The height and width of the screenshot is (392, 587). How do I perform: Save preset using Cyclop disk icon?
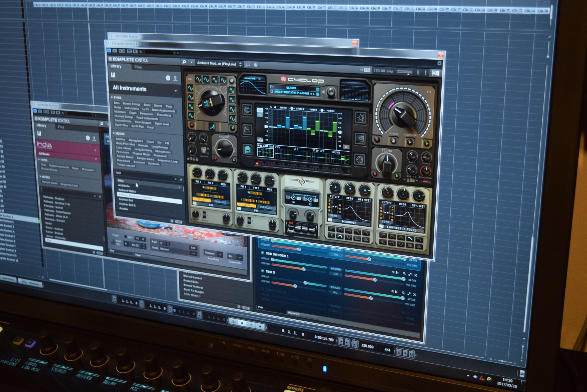(x=318, y=89)
